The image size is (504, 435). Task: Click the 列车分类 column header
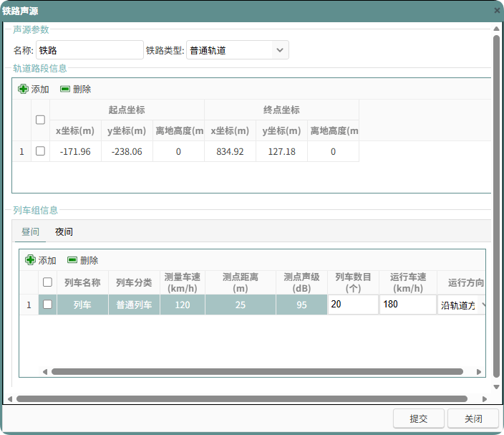[134, 282]
